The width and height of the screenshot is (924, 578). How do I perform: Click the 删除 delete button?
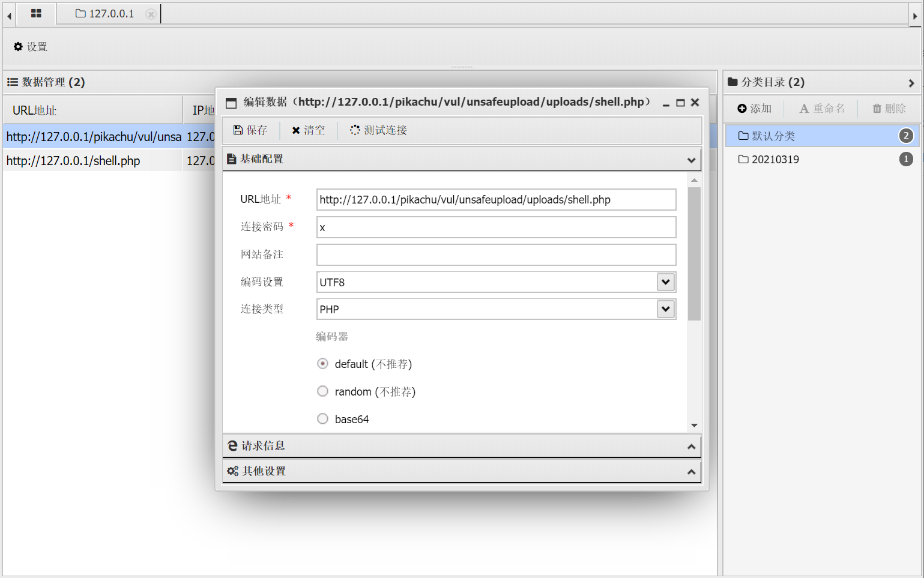coord(889,109)
